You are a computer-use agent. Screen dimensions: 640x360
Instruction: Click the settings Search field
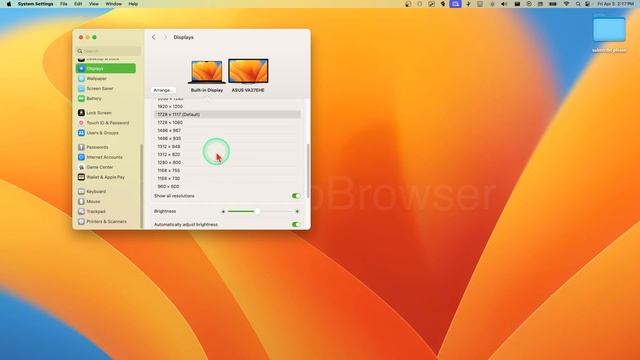[x=109, y=51]
